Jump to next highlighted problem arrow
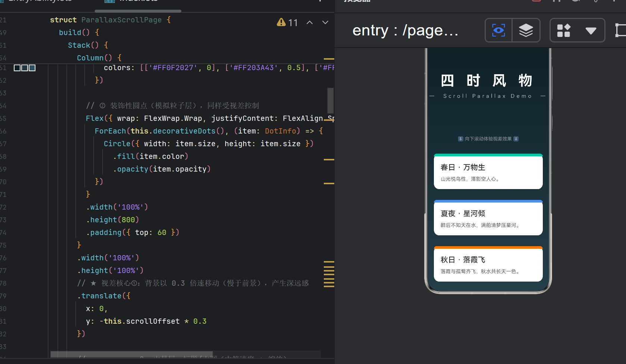 [x=325, y=22]
